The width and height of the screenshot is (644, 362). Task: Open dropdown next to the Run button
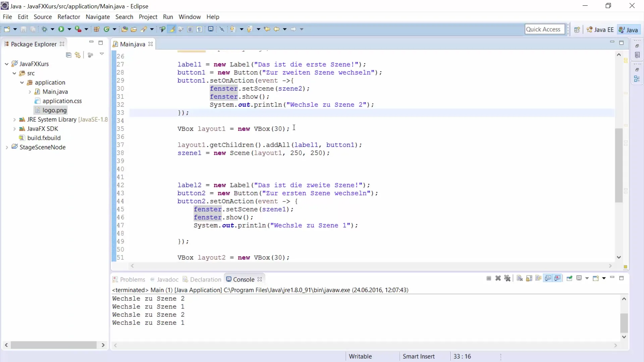point(69,29)
